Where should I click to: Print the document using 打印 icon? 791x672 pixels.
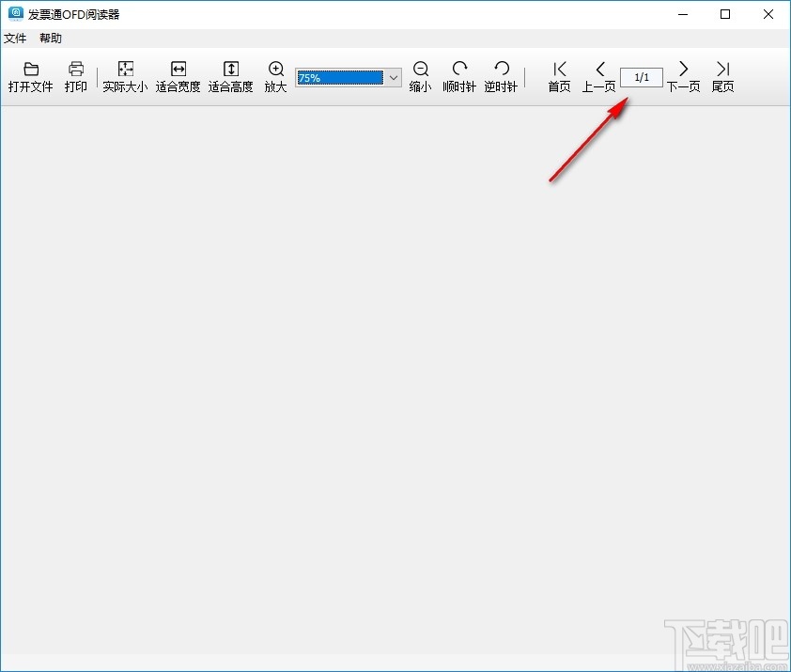[x=76, y=77]
